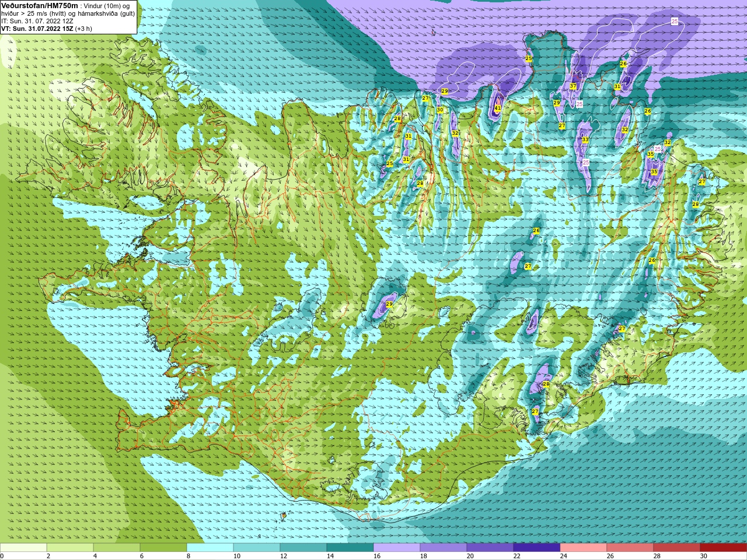
Task: Click the yellow peak gust marker 41
Action: point(498,108)
